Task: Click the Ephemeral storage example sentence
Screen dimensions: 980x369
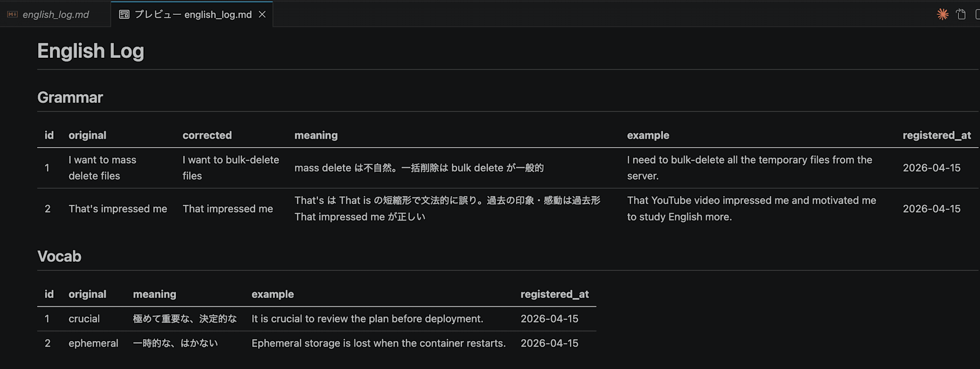Action: click(378, 343)
